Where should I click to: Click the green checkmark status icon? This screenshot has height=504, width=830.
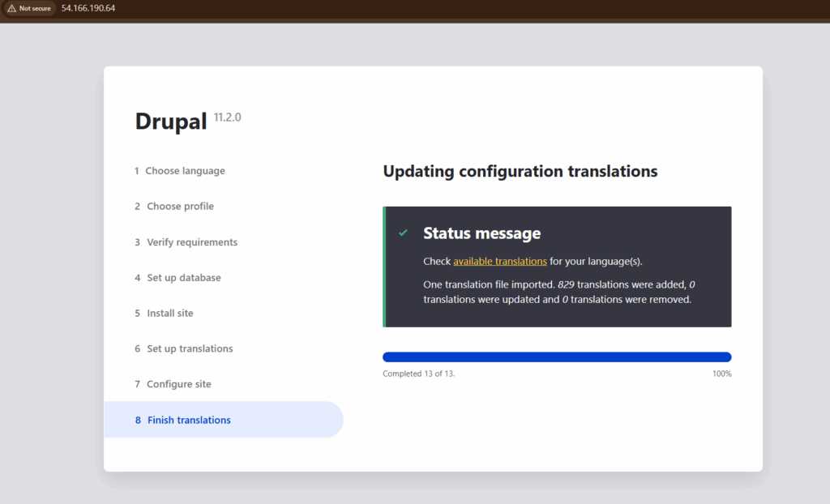[x=404, y=233]
